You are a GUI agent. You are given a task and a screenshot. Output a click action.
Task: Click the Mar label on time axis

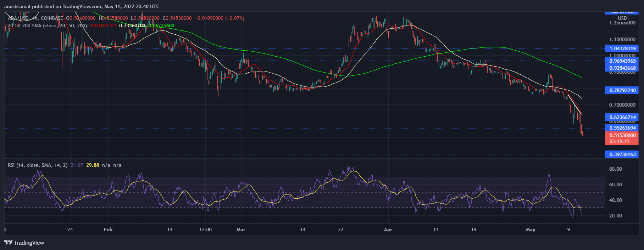[241, 229]
